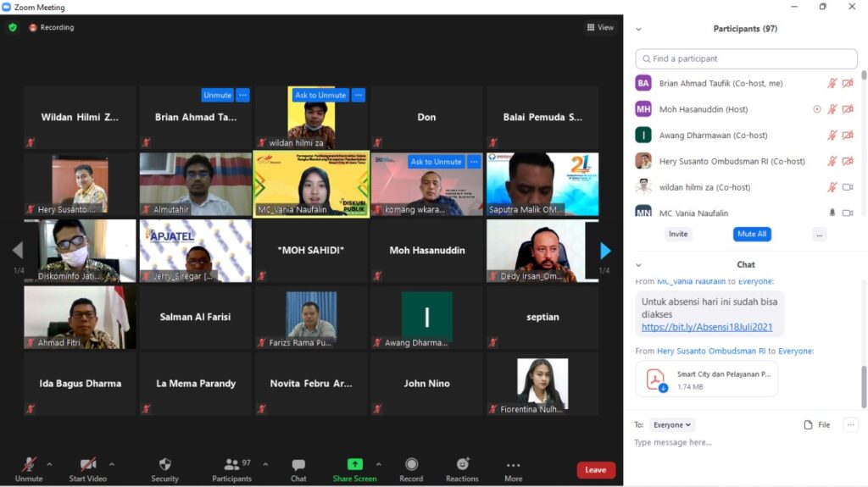The width and height of the screenshot is (868, 487).
Task: Go to next gallery page arrow
Action: (x=605, y=251)
